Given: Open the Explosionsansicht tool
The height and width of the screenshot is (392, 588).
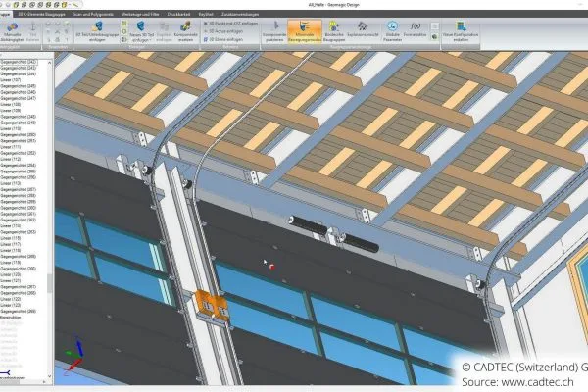Looking at the screenshot, I should coord(363,26).
